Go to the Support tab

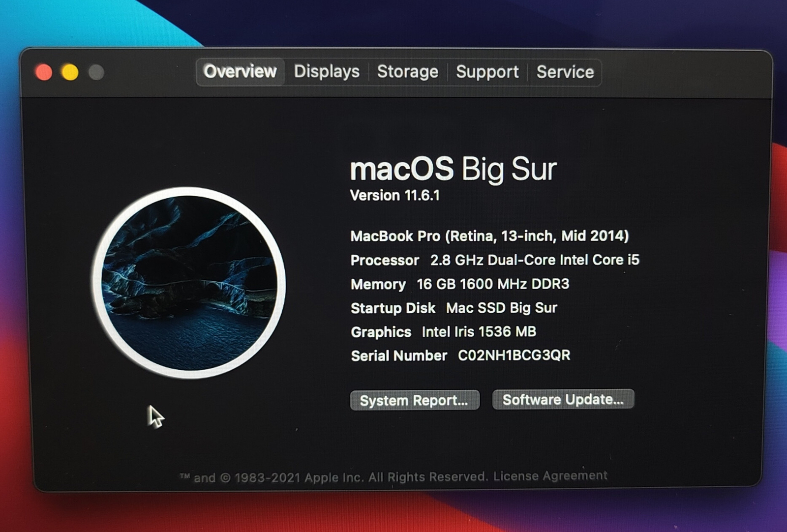(487, 72)
